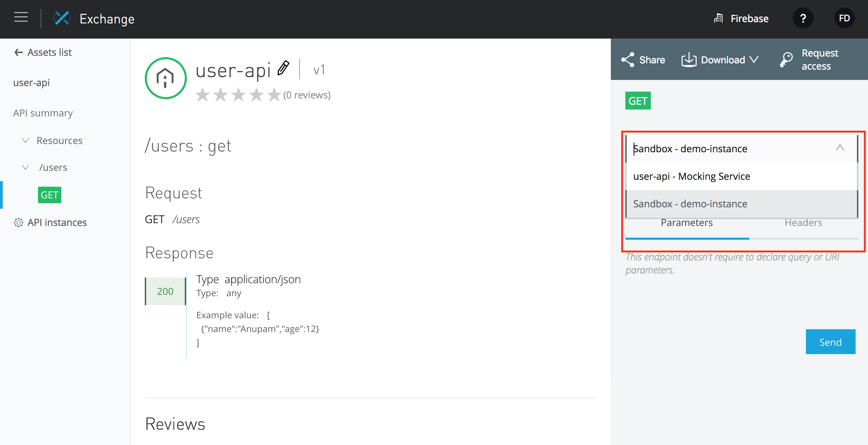Image resolution: width=868 pixels, height=445 pixels.
Task: Rate the asset with the fifth star
Action: click(274, 95)
